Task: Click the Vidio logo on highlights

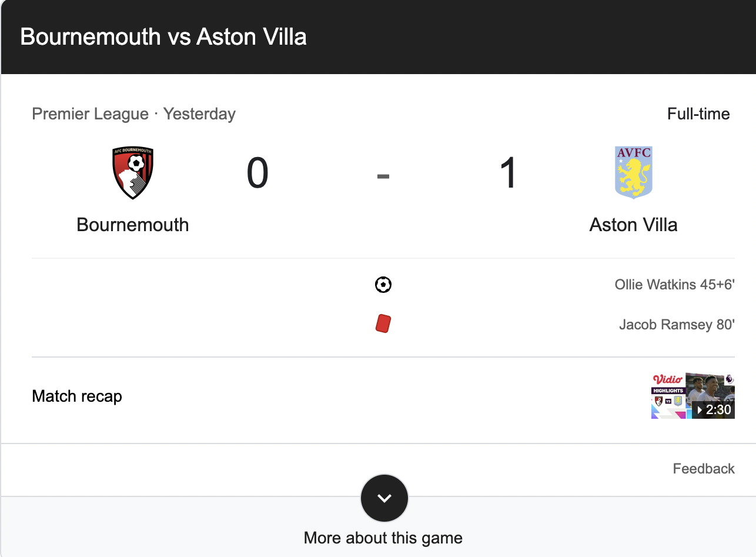Action: (667, 379)
